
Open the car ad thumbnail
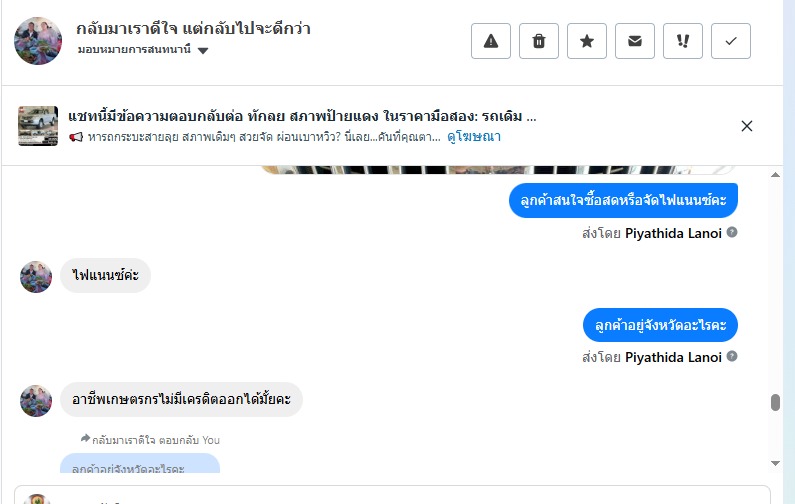pyautogui.click(x=38, y=126)
